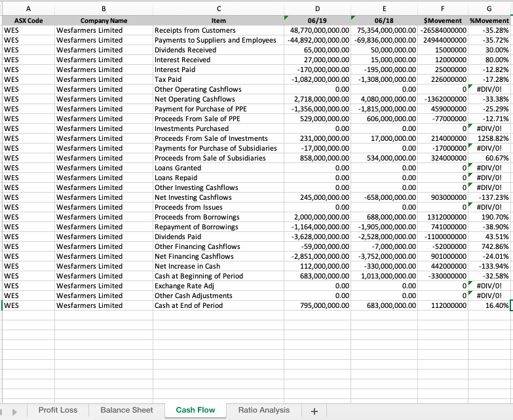Select the Tax Paid cell
The image size is (513, 420).
[219, 79]
